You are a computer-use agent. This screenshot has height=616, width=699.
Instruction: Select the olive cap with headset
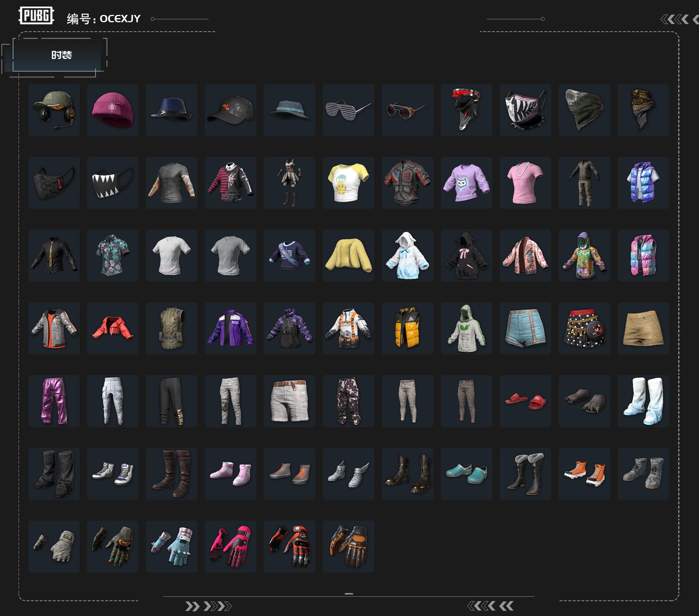point(54,110)
